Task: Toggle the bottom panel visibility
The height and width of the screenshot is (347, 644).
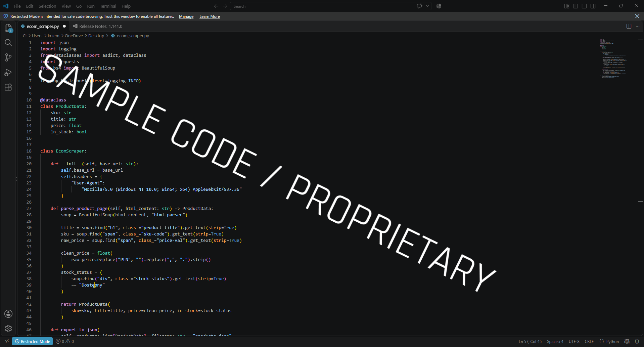Action: click(x=584, y=6)
